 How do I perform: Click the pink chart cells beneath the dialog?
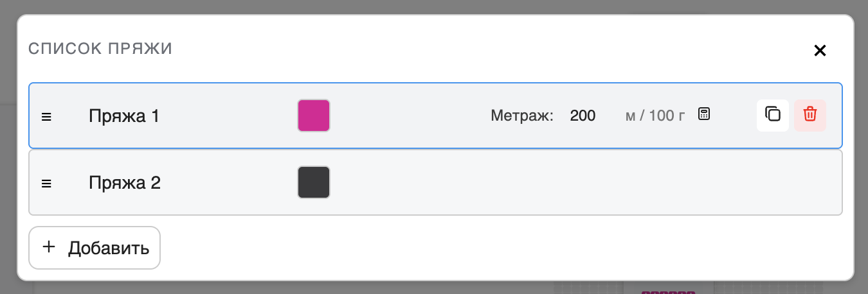pos(668,292)
